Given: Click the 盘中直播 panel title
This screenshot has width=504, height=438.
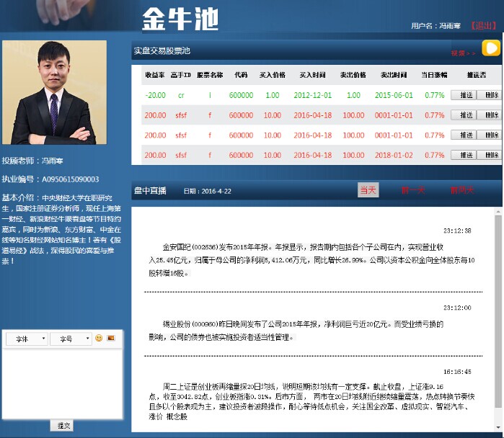Looking at the screenshot, I should click(x=150, y=191).
